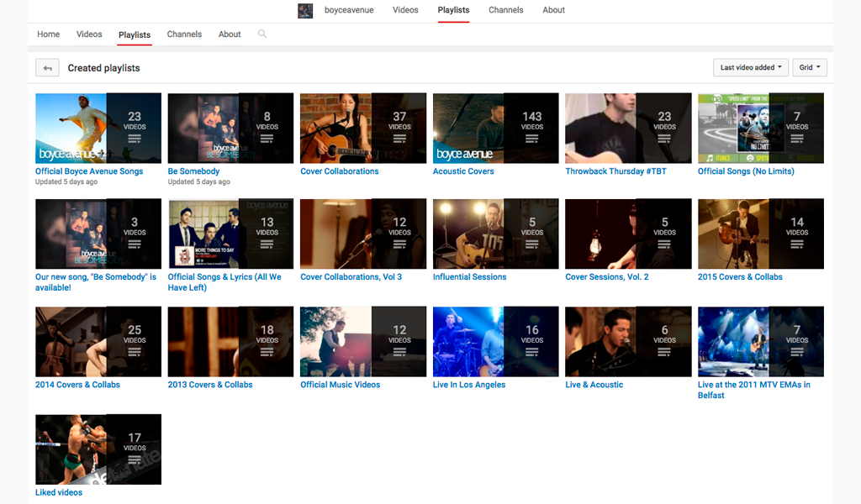This screenshot has width=861, height=504.
Task: Click Cover Collaborations Vol 3 thumbnail
Action: [363, 234]
